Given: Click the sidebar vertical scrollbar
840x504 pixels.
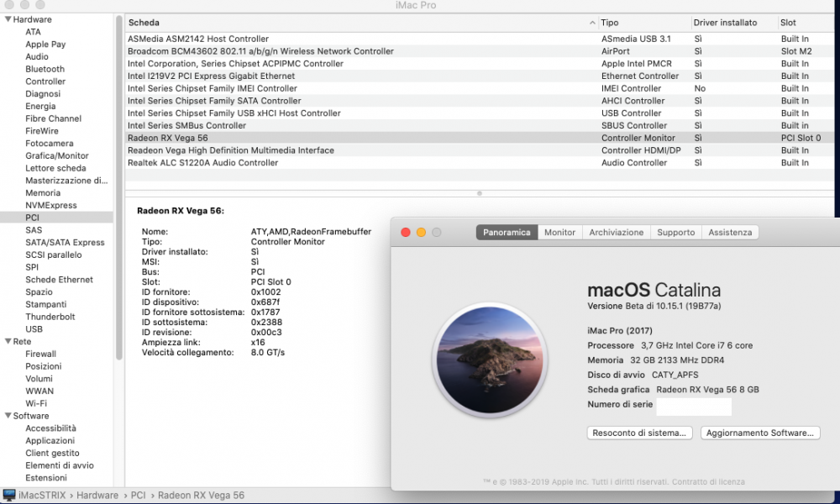Looking at the screenshot, I should coord(119,187).
